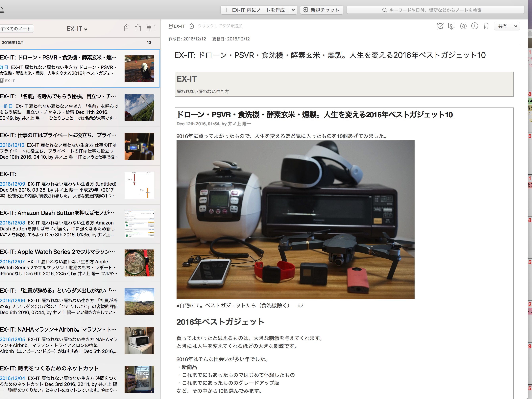Screen dimensions: 532x399
Task: Start presentation mode icon
Action: [x=452, y=26]
